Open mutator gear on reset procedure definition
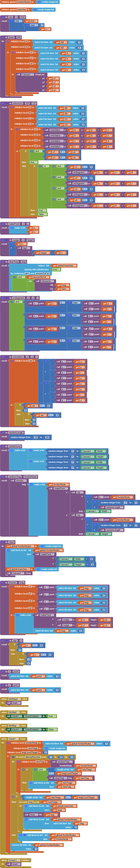Viewport: 140px width, 868px height. click(3, 542)
